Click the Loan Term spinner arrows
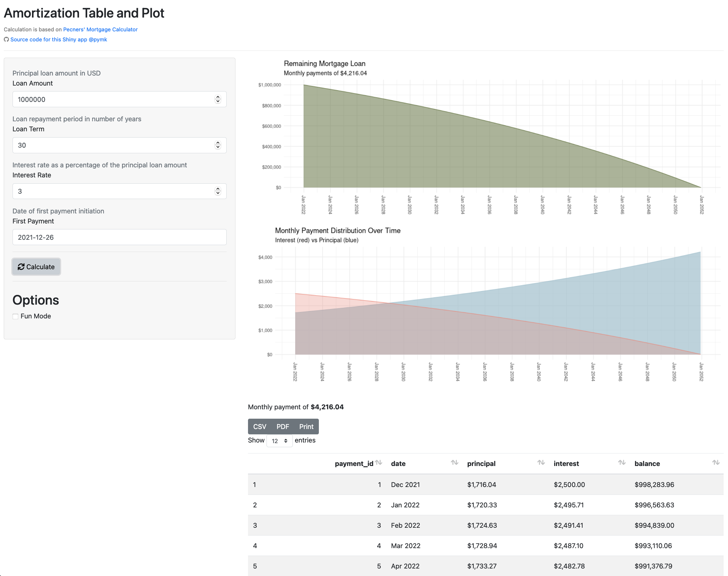 tap(218, 145)
